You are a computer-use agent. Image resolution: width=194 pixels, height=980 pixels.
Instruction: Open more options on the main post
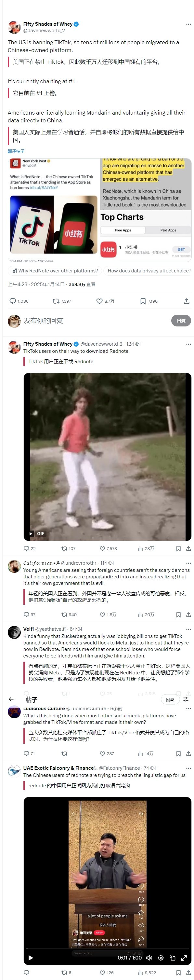188,24
